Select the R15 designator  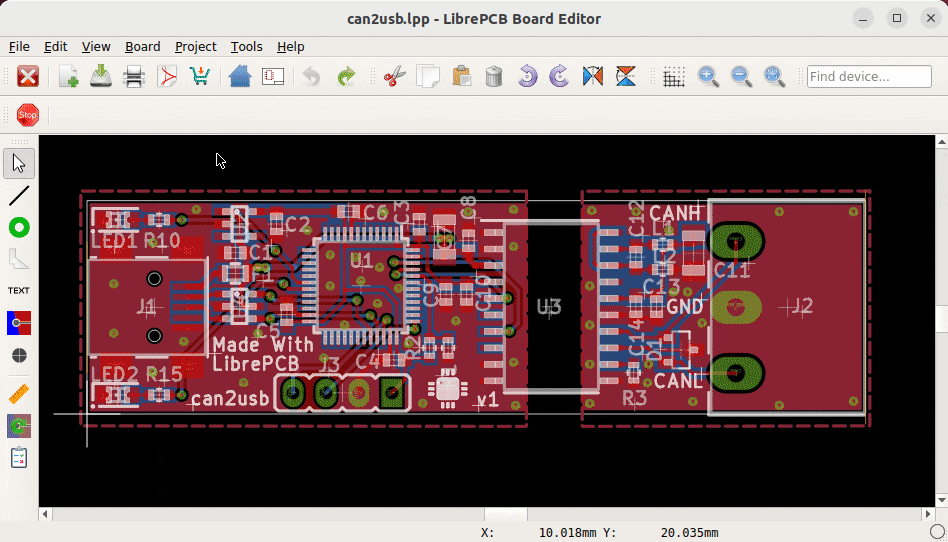click(x=164, y=374)
